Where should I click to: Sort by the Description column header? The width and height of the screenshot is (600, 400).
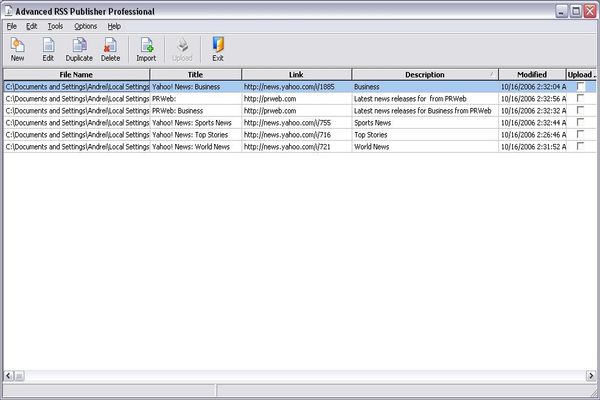click(425, 75)
